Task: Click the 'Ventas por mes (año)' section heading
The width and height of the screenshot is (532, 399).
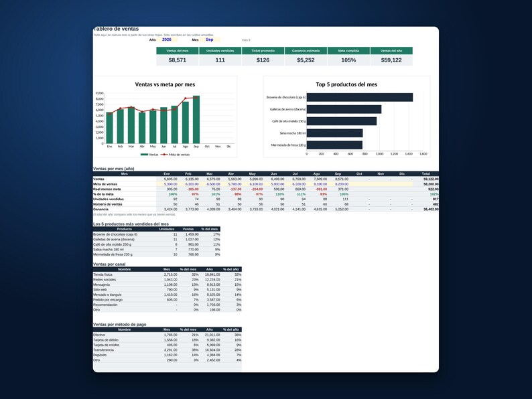Action: click(114, 169)
